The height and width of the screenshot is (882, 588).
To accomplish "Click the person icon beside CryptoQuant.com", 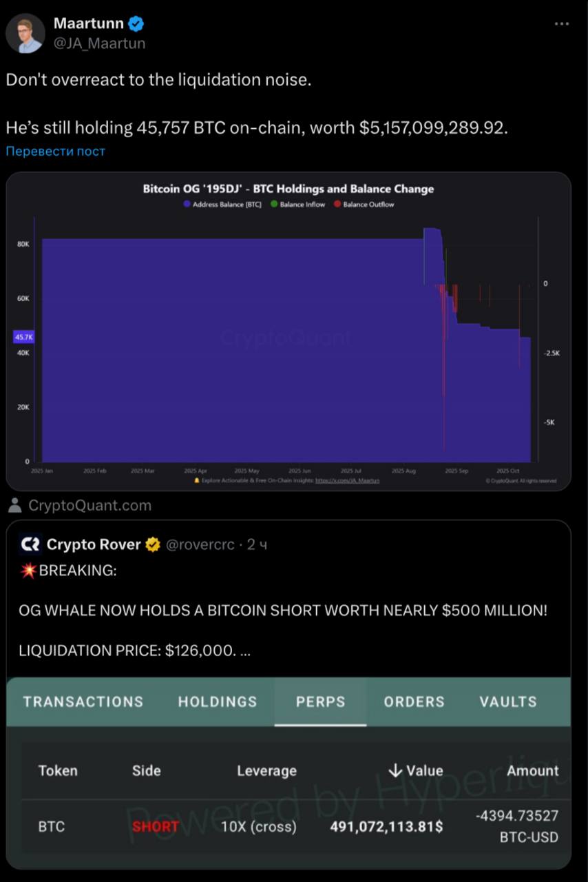I will (x=14, y=506).
